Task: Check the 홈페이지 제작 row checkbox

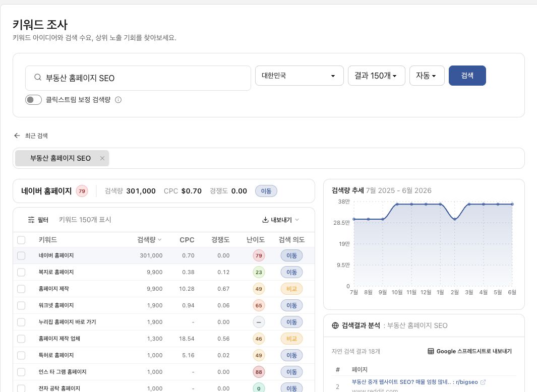Action: [21, 289]
